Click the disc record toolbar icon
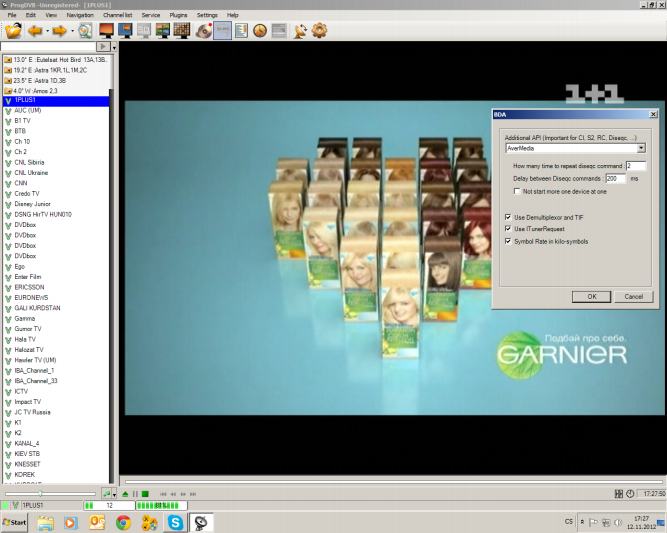667x533 pixels. coord(203,30)
